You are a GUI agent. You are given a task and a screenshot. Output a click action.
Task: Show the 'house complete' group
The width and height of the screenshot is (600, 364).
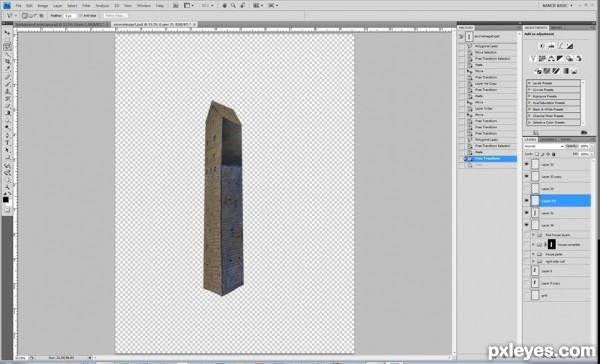coord(527,244)
